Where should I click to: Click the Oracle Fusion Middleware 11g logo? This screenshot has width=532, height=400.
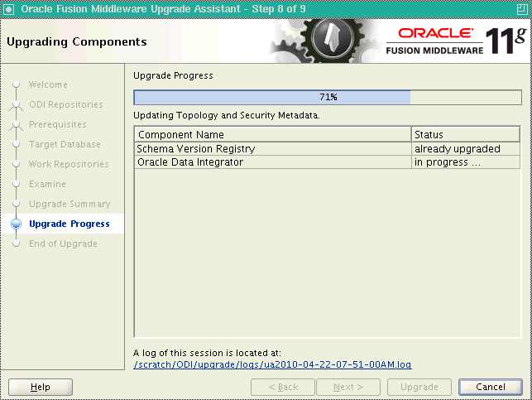tap(456, 41)
